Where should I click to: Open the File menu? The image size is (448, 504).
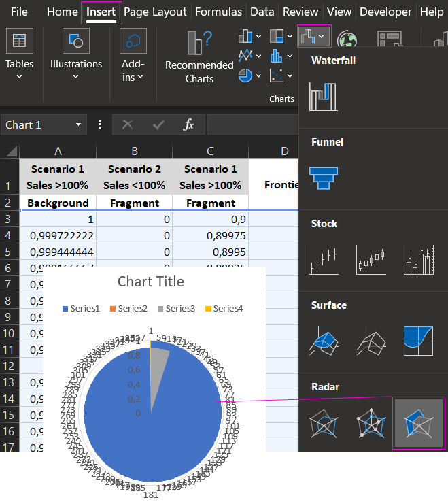pos(20,12)
